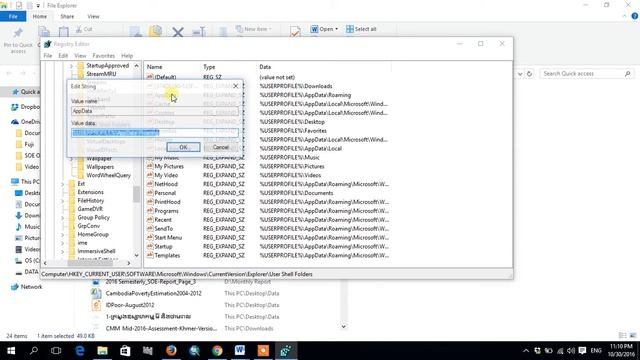The image size is (640, 360).
Task: Switch to File Explorer Share tab
Action: pos(67,16)
